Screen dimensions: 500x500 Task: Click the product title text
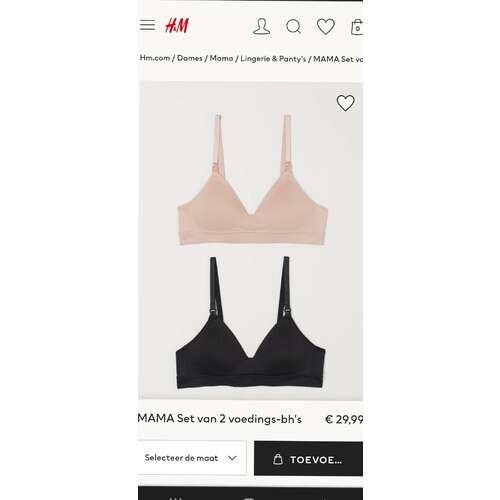point(220,419)
